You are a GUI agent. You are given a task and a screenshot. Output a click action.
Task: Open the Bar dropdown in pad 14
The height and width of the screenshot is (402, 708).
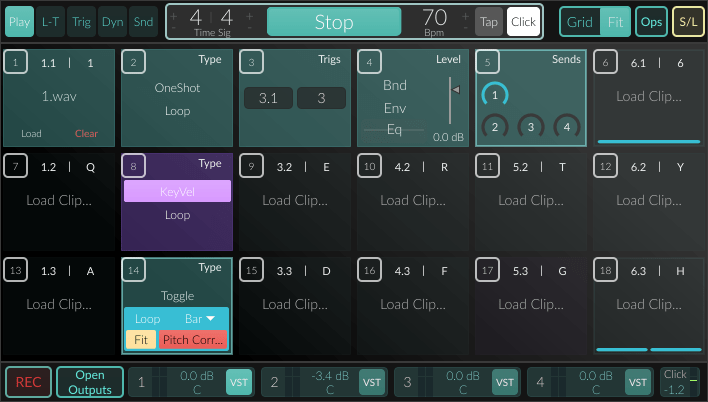200,319
